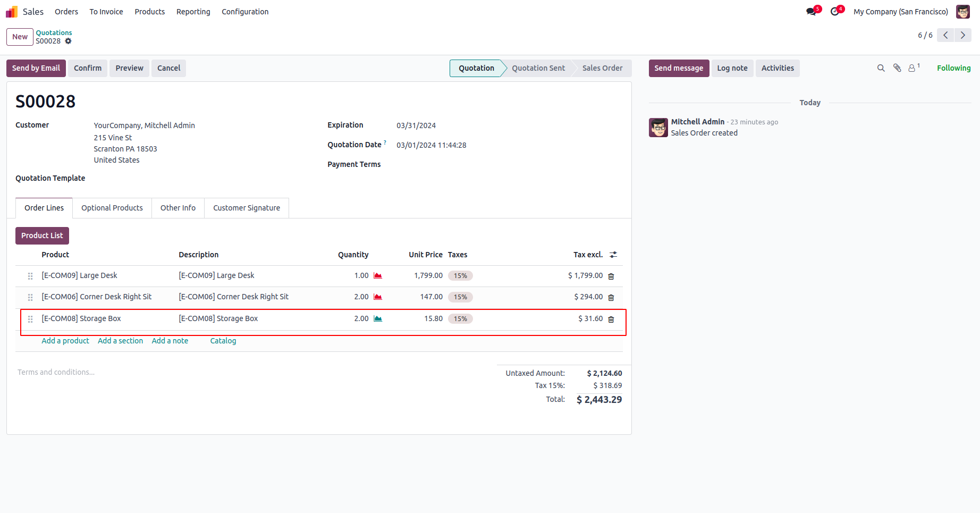The image size is (980, 513).
Task: Open the Reporting menu
Action: coord(193,12)
